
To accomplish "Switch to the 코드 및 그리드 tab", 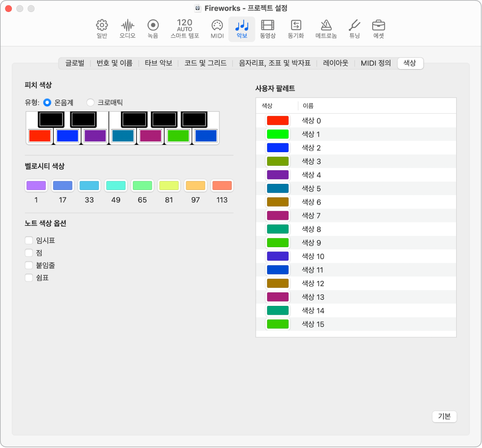I will pyautogui.click(x=205, y=63).
